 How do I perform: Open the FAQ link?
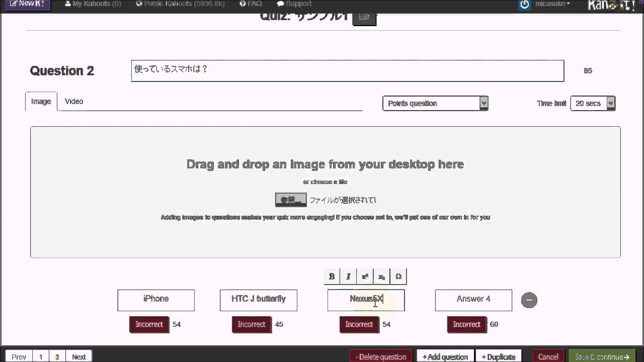(x=251, y=4)
